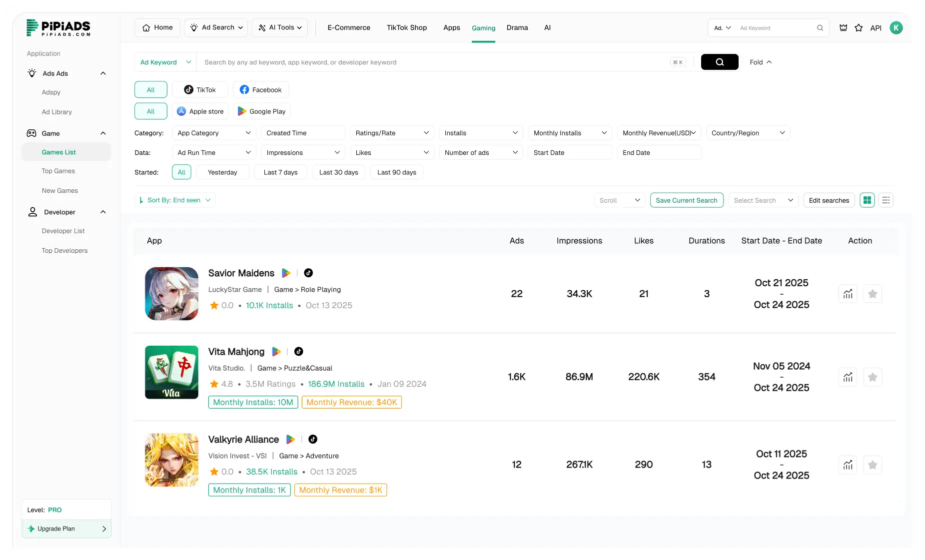925x560 pixels.
Task: Toggle the Apple store filter
Action: click(x=200, y=111)
